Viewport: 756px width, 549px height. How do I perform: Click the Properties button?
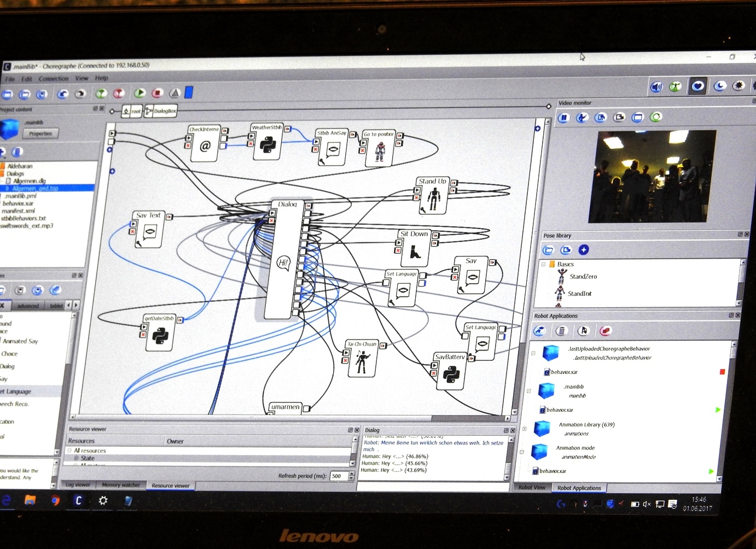pyautogui.click(x=40, y=133)
